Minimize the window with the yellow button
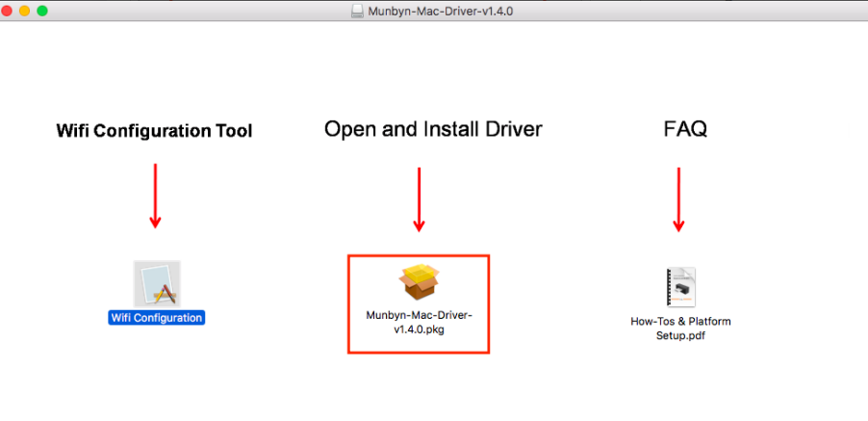The height and width of the screenshot is (421, 868). click(24, 11)
